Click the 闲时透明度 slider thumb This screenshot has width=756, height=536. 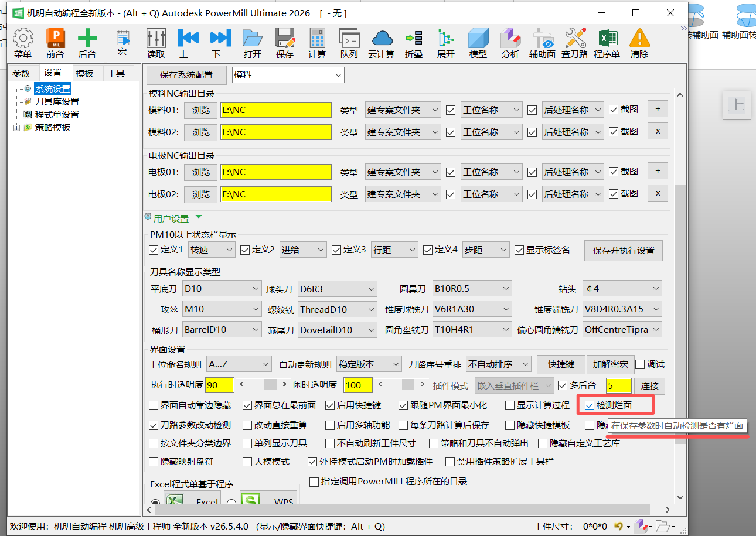coord(408,385)
